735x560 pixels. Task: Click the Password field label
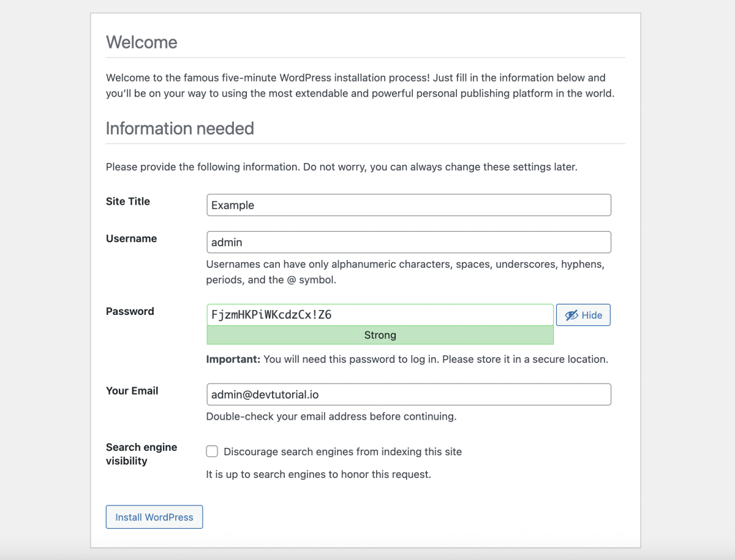[x=130, y=311]
